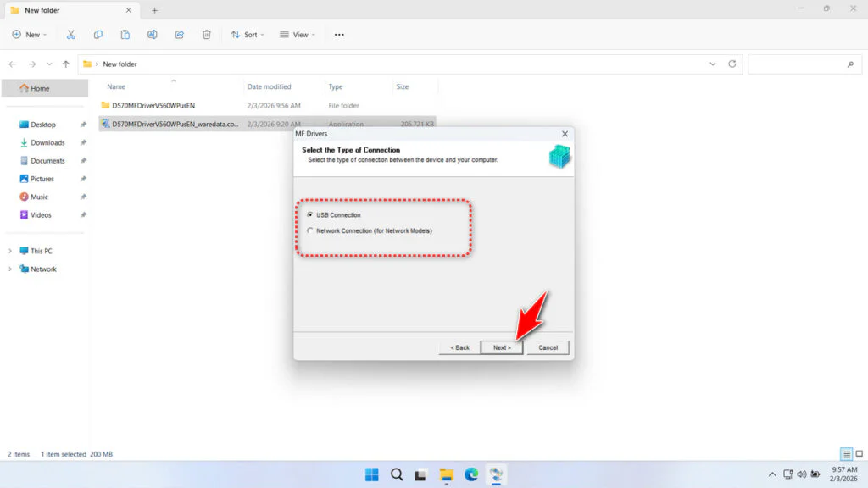Open the See more ellipsis in the toolbar

coord(339,34)
